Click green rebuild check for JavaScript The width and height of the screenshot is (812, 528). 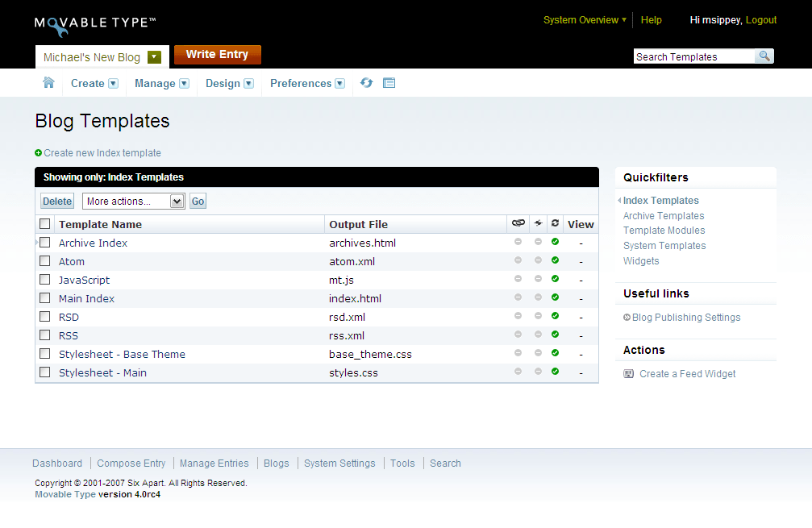[555, 279]
